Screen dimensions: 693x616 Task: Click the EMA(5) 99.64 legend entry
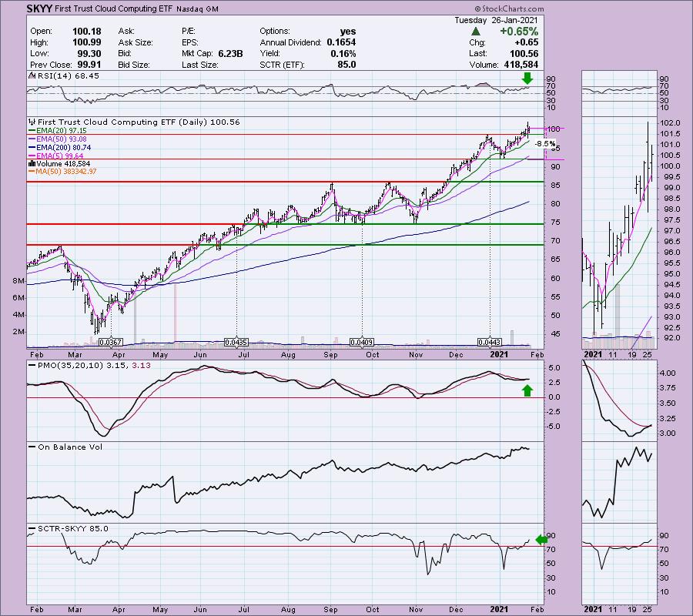click(x=59, y=156)
